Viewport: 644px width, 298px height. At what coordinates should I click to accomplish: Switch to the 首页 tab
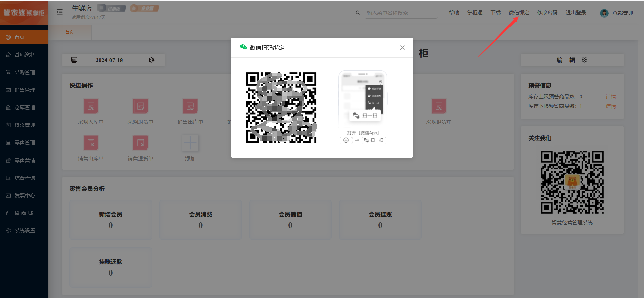[69, 32]
